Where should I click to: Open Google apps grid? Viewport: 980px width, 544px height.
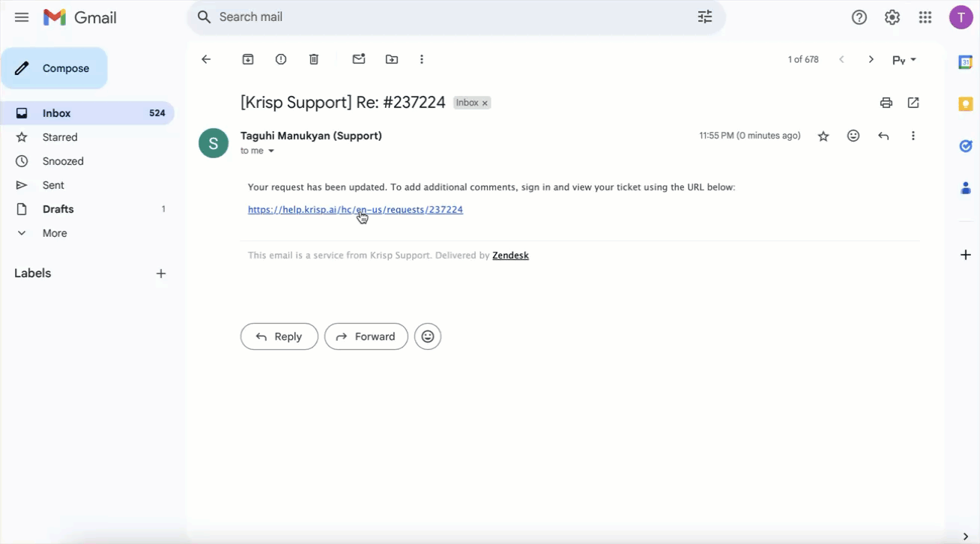[925, 17]
